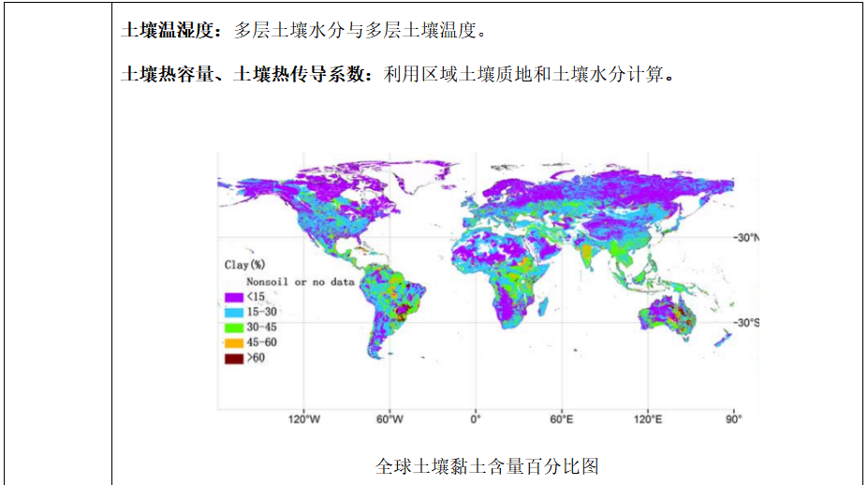Click the '120°E' longitude axis label

point(648,419)
